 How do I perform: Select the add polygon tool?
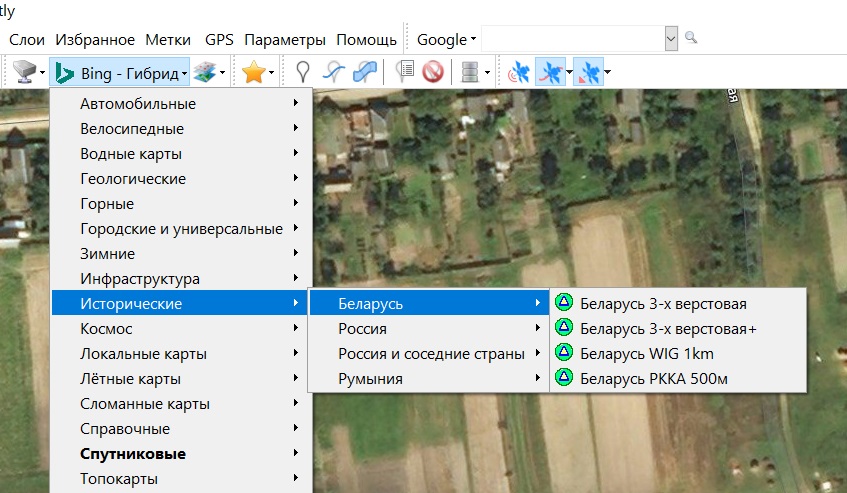pyautogui.click(x=365, y=72)
